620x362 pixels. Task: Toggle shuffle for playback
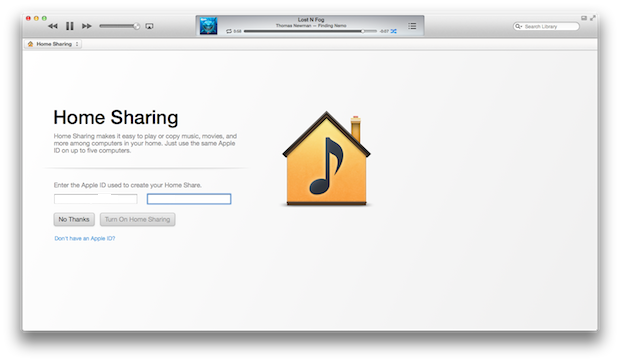394,31
